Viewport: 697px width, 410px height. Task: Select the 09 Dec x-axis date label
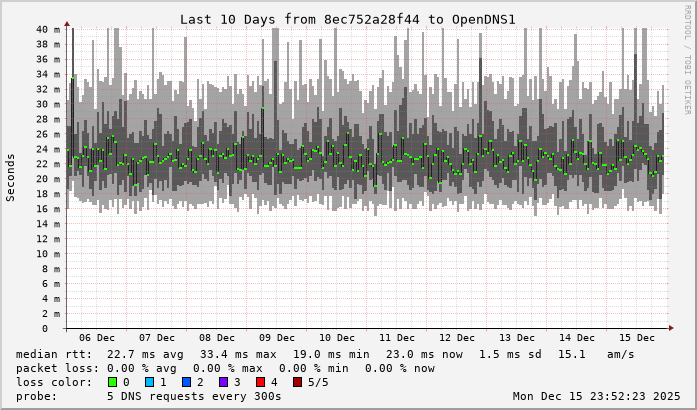click(277, 338)
